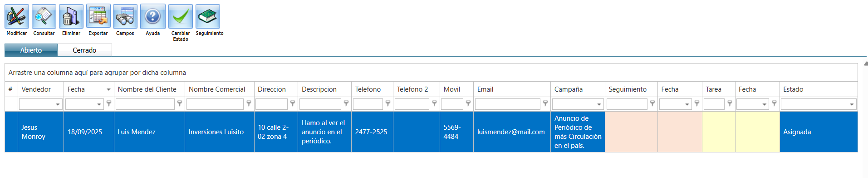868x186 pixels.
Task: Open the Seguimiento book icon
Action: click(208, 17)
